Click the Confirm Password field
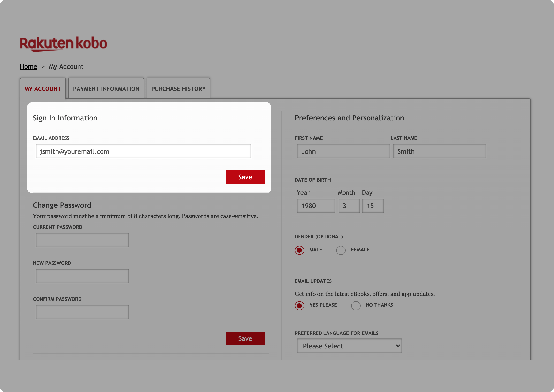The height and width of the screenshot is (392, 554). coord(82,312)
